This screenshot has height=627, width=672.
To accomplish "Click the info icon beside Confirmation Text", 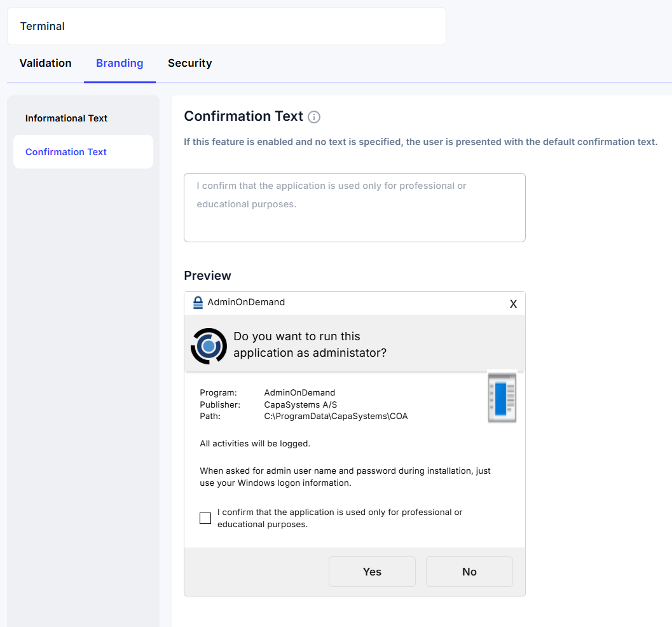I will 313,117.
